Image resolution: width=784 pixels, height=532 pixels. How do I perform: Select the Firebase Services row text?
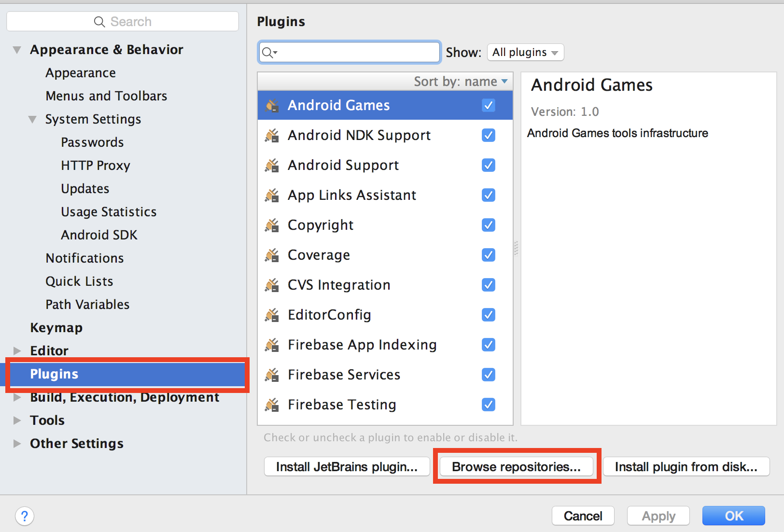(x=344, y=375)
